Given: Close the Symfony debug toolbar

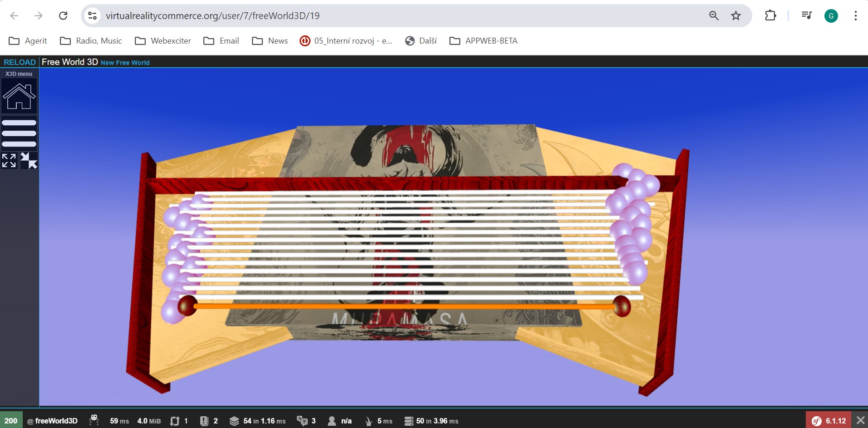Looking at the screenshot, I should [860, 420].
